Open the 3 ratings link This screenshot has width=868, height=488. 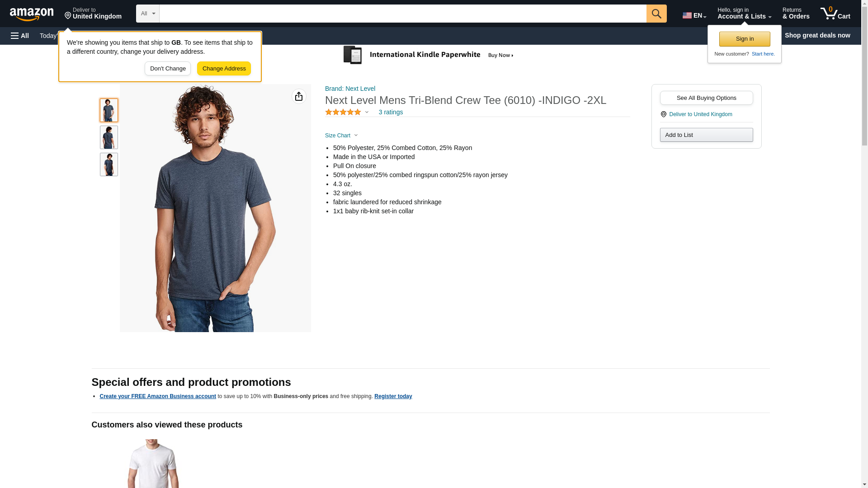coord(391,112)
